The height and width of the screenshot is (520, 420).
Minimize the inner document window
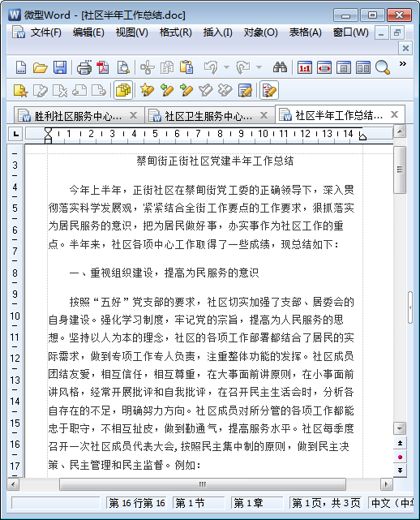click(x=382, y=32)
